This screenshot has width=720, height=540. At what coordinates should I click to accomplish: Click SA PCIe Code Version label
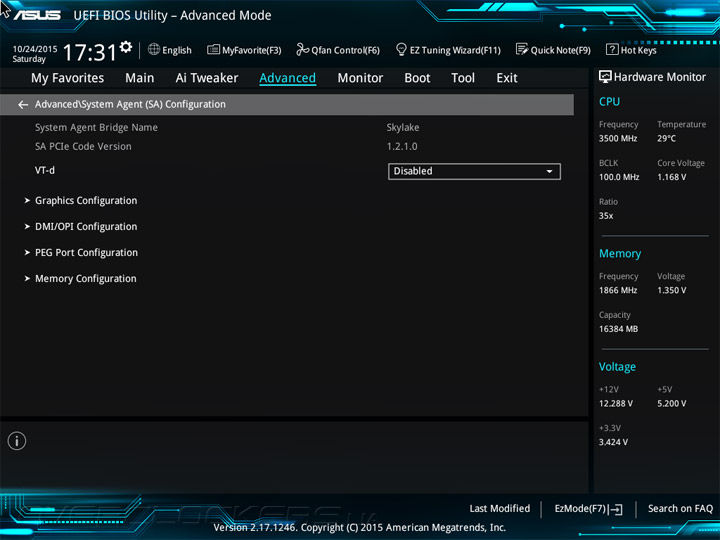pos(83,146)
